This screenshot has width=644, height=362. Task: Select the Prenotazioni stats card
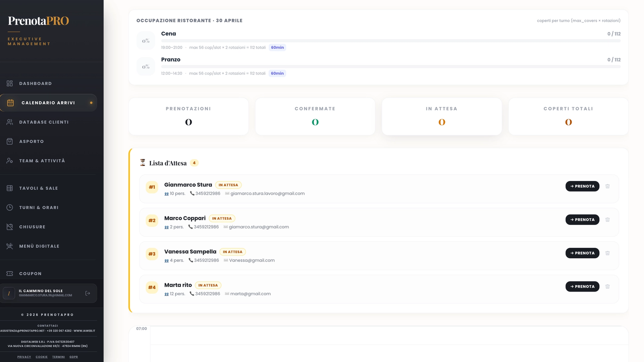click(188, 117)
